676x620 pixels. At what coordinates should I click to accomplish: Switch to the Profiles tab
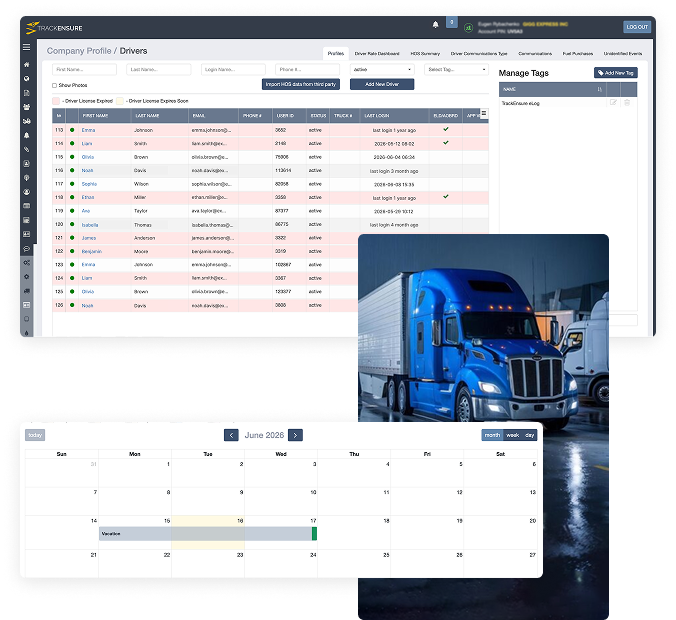(335, 53)
